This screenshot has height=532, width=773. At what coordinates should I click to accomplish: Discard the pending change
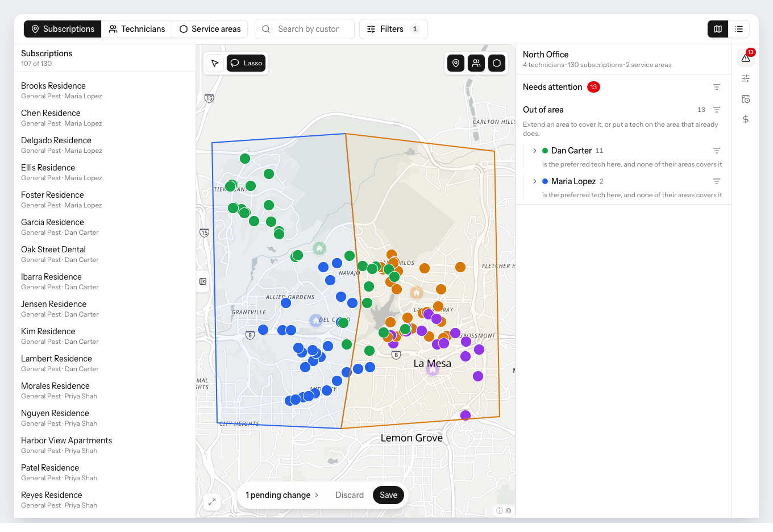pos(350,495)
